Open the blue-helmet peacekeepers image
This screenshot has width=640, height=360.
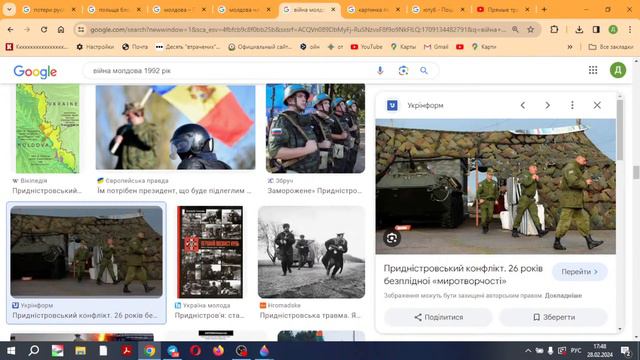(316, 128)
